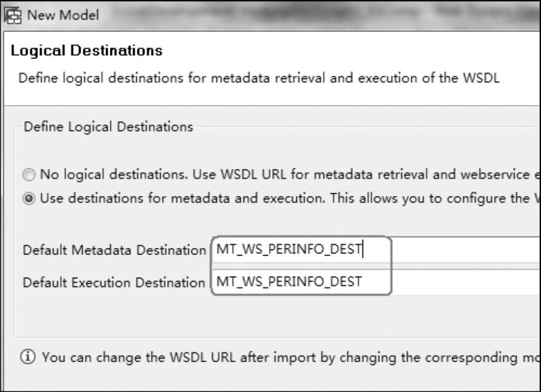541x392 pixels.
Task: Click the New Model window icon
Action: click(13, 16)
